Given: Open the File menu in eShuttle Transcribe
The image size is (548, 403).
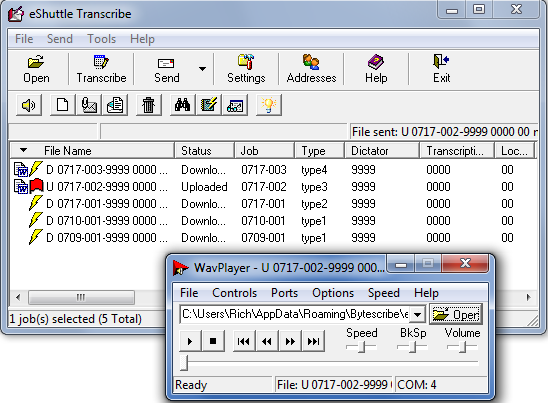Looking at the screenshot, I should (x=24, y=39).
